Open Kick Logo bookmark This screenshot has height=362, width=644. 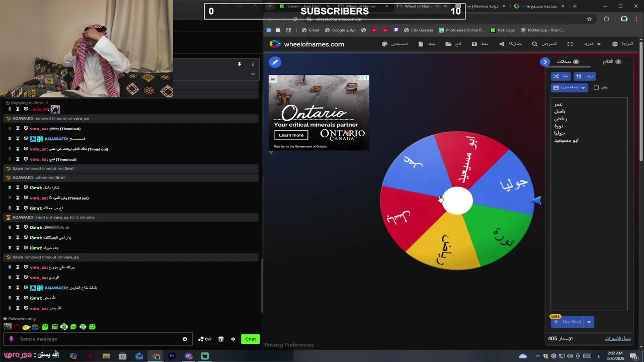coord(503,30)
